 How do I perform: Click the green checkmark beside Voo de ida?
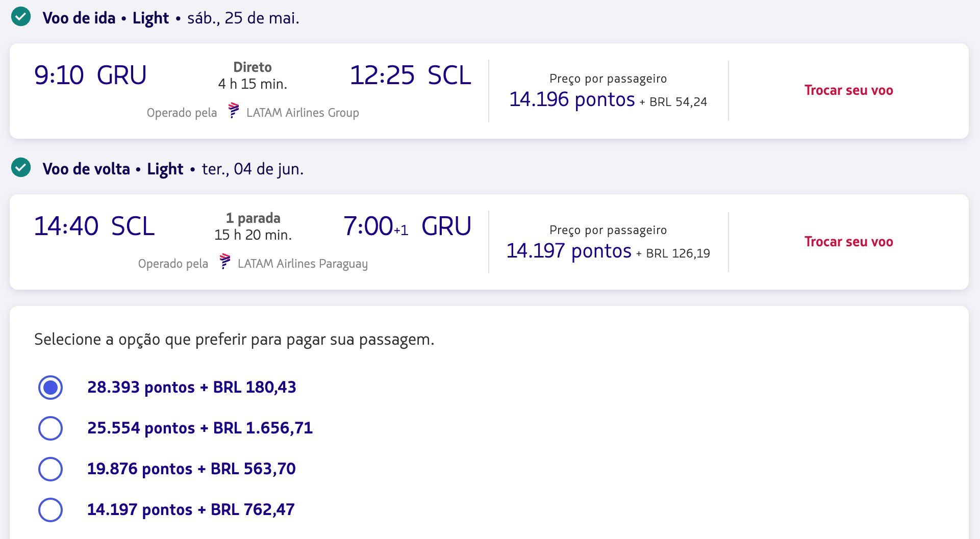21,17
